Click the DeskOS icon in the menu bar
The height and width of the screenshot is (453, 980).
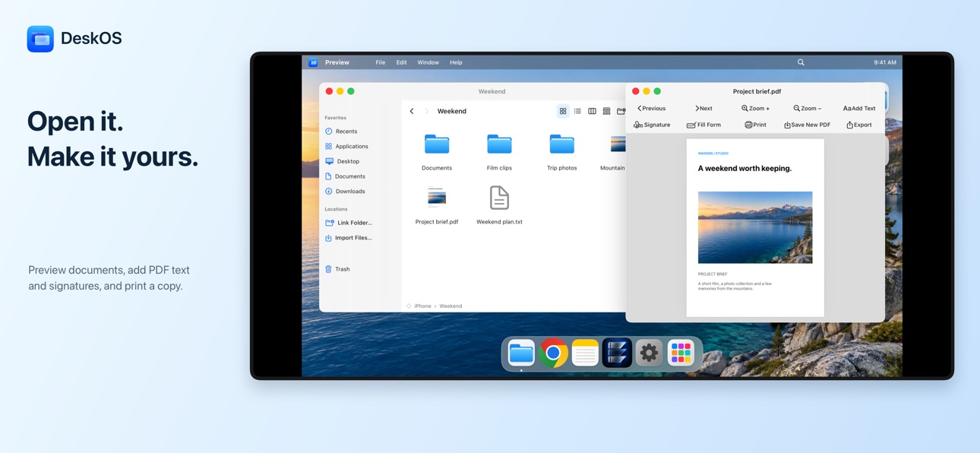(313, 62)
